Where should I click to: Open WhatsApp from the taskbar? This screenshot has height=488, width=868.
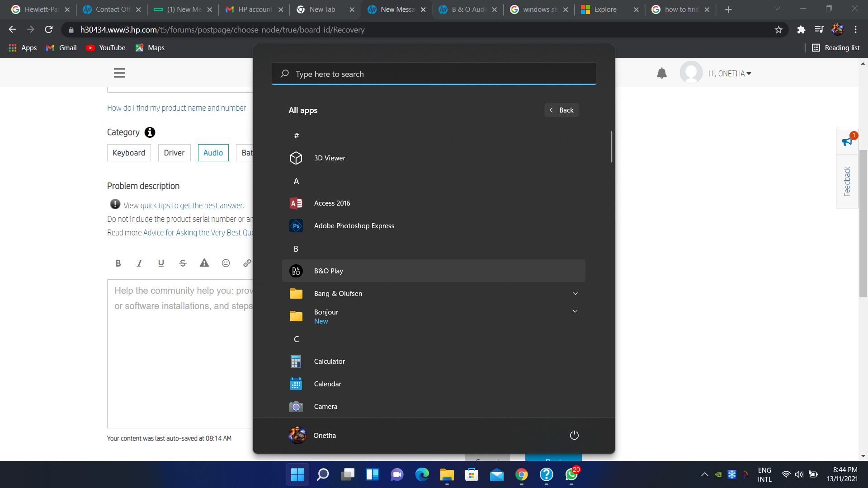click(571, 474)
